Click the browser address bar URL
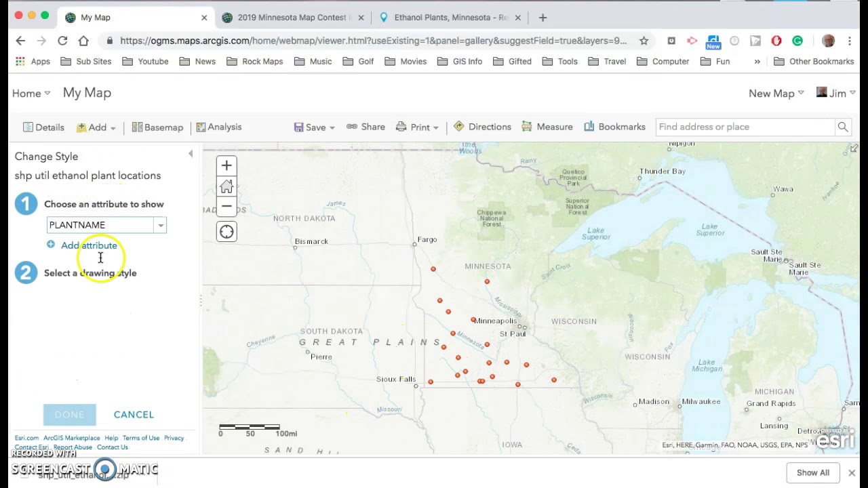868x488 pixels. [x=373, y=41]
